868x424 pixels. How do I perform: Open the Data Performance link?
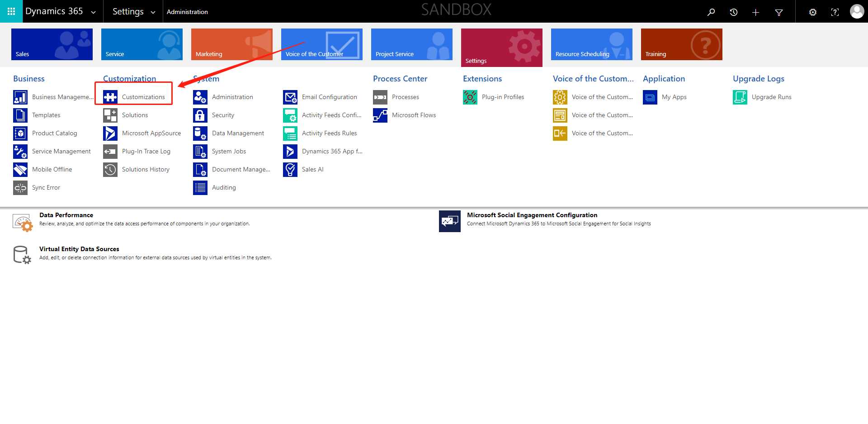pyautogui.click(x=66, y=215)
